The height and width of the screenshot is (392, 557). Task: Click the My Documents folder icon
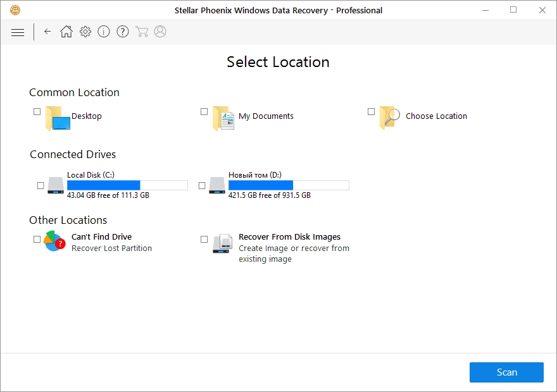pos(223,118)
